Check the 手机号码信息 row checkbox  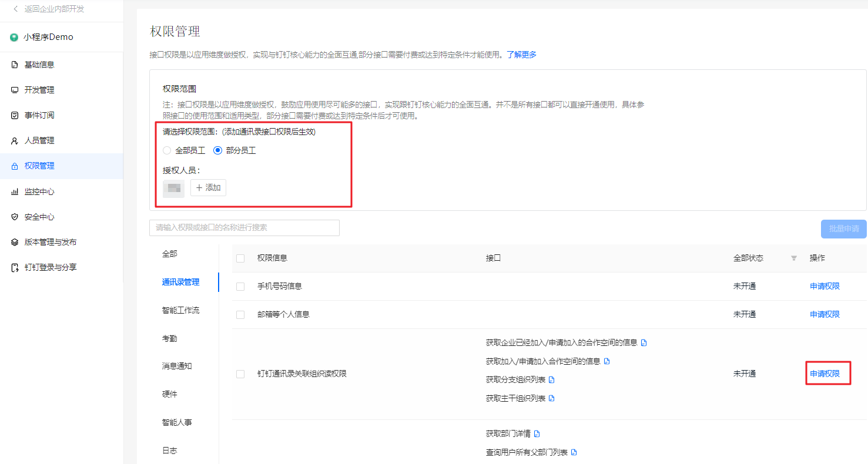pos(240,287)
